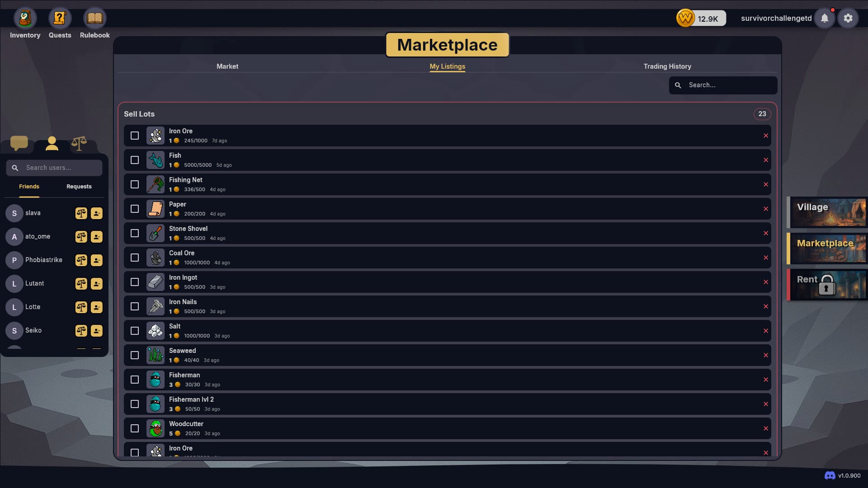868x488 pixels.
Task: Cancel the Salt sell listing
Action: pyautogui.click(x=766, y=331)
